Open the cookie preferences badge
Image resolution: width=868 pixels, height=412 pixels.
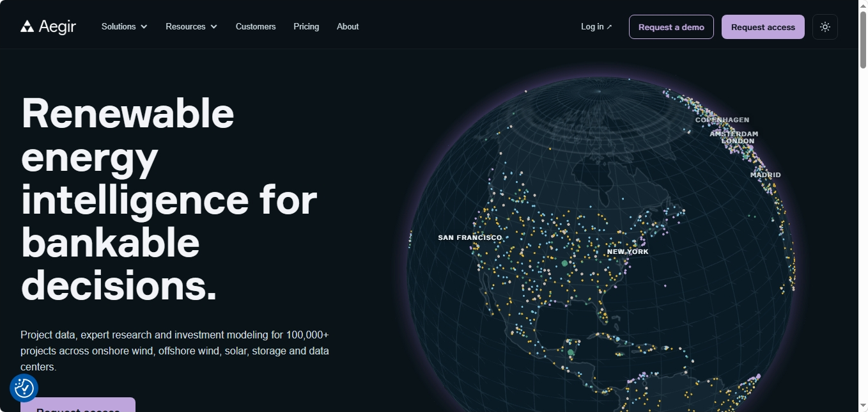point(24,388)
